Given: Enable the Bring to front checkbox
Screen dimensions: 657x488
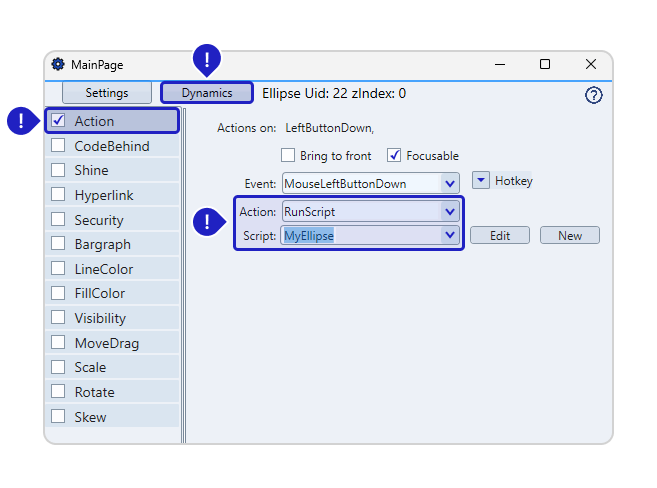Looking at the screenshot, I should (x=288, y=156).
